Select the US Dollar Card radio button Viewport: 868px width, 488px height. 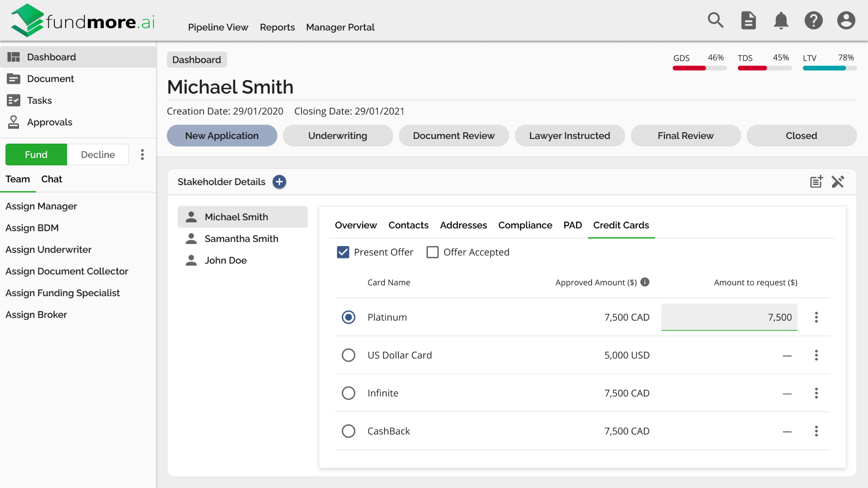348,355
